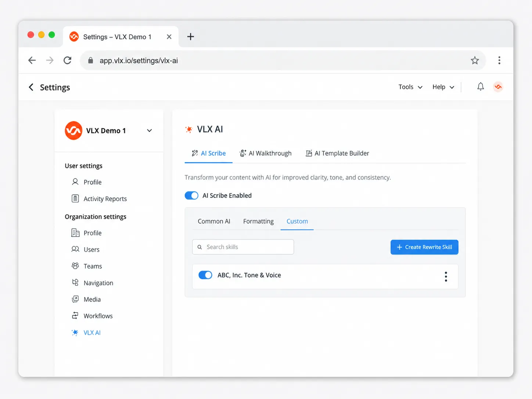The image size is (532, 399).
Task: Click the lock icon in the address bar
Action: point(90,61)
